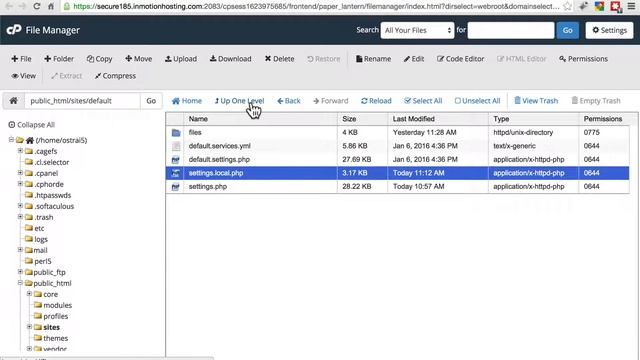Click Go next to path field
Image resolution: width=640 pixels, height=360 pixels.
coord(151,101)
